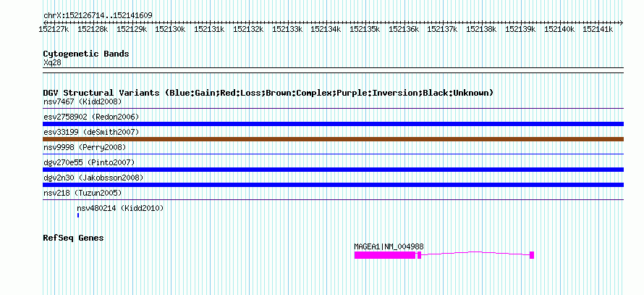Viewport: 644px width, 295px height.
Task: Click the blue gain bar under esv2758902
Action: click(x=333, y=124)
